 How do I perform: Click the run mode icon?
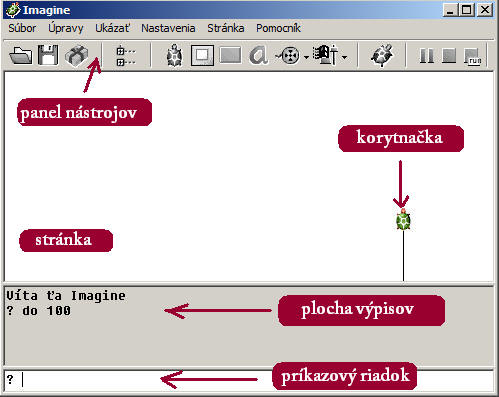(x=473, y=56)
